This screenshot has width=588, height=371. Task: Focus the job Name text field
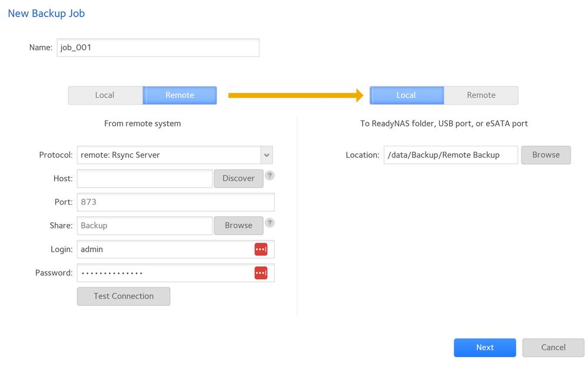point(158,48)
